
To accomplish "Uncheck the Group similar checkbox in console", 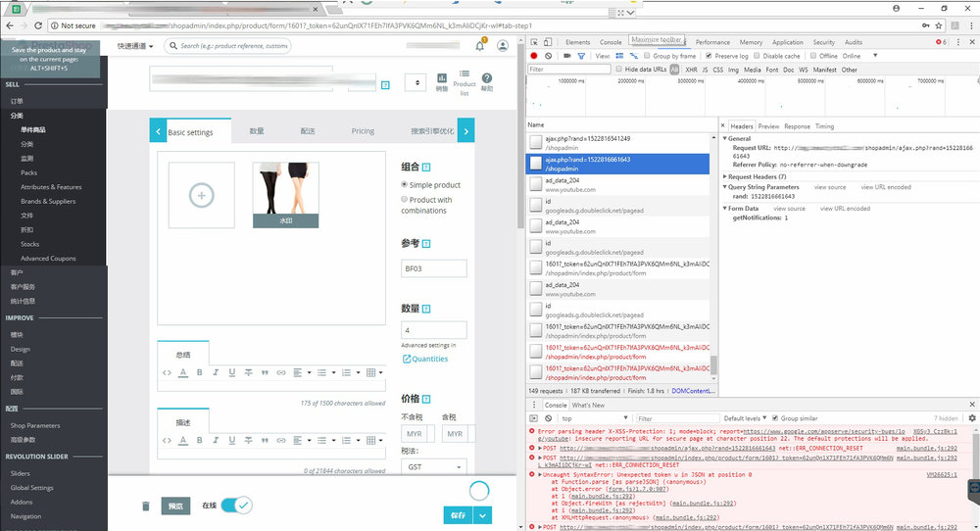I will pos(775,418).
